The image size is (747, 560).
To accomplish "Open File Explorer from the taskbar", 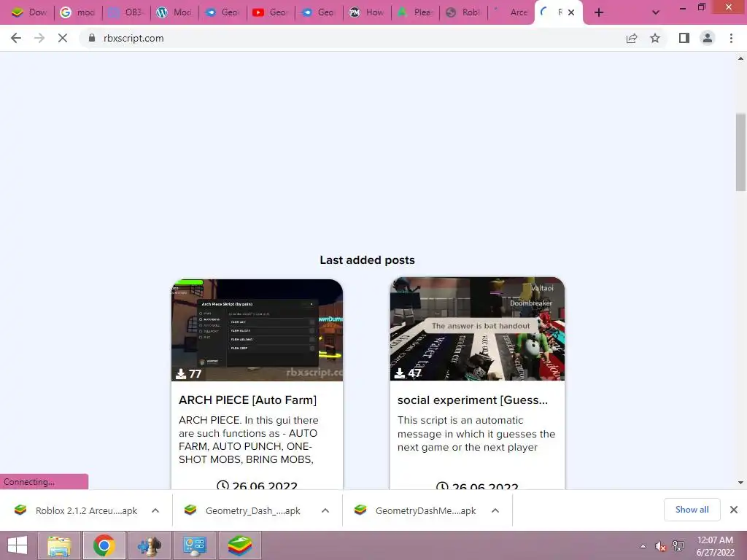I will [x=60, y=545].
